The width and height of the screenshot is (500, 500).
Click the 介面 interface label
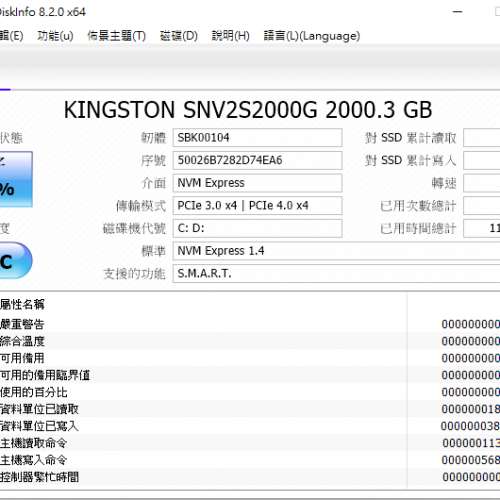coord(153,183)
